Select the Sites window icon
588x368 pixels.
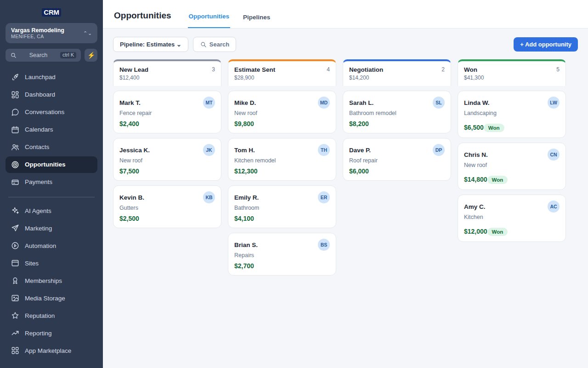(15, 264)
